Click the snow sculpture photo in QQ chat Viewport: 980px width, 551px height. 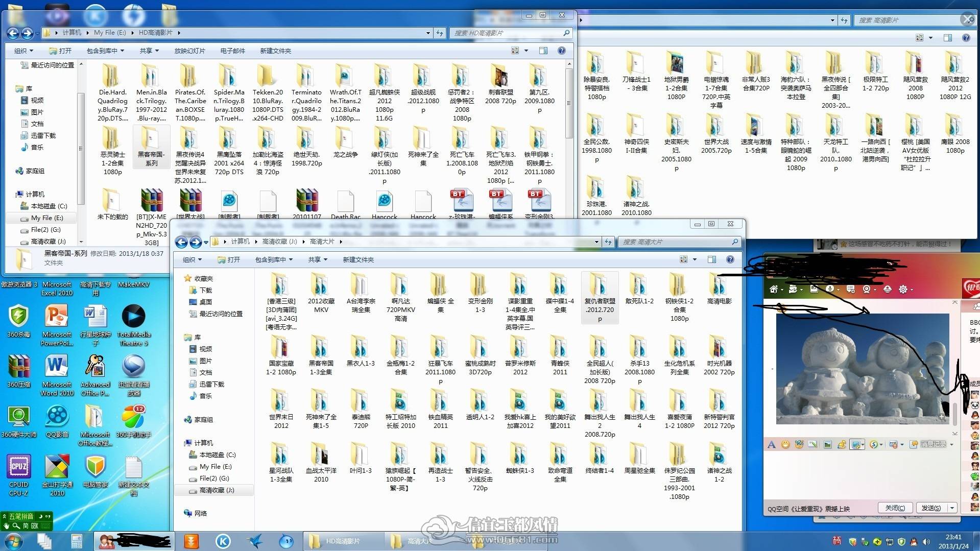pyautogui.click(x=862, y=369)
